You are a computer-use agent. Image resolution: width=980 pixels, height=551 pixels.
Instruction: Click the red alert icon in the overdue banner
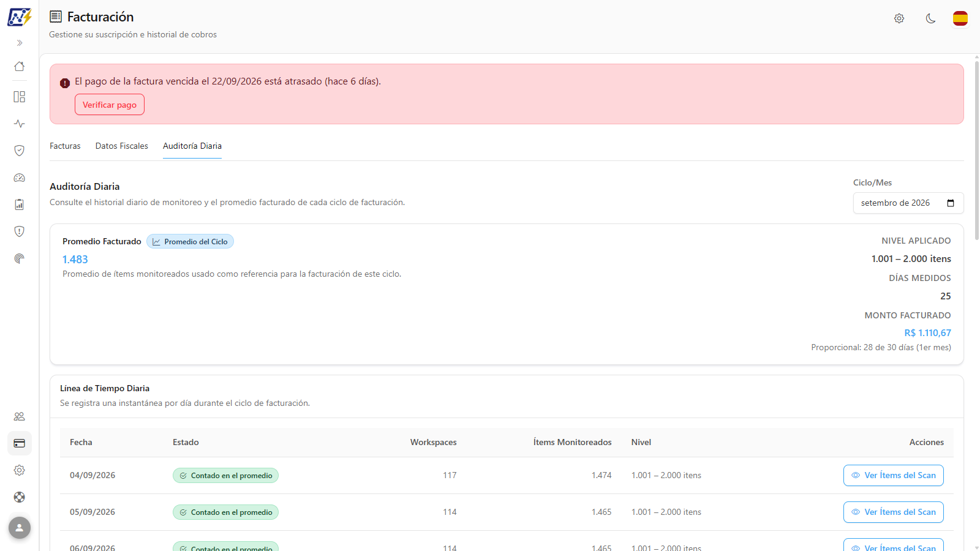[65, 83]
